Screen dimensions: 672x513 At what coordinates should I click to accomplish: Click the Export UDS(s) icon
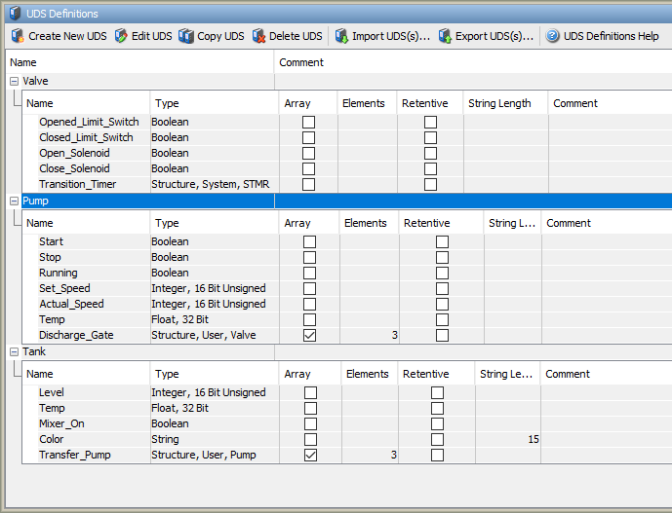point(445,36)
